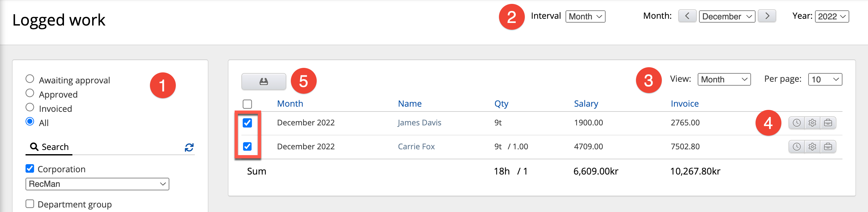Uncheck the James Davis row checkbox
868x212 pixels.
247,123
